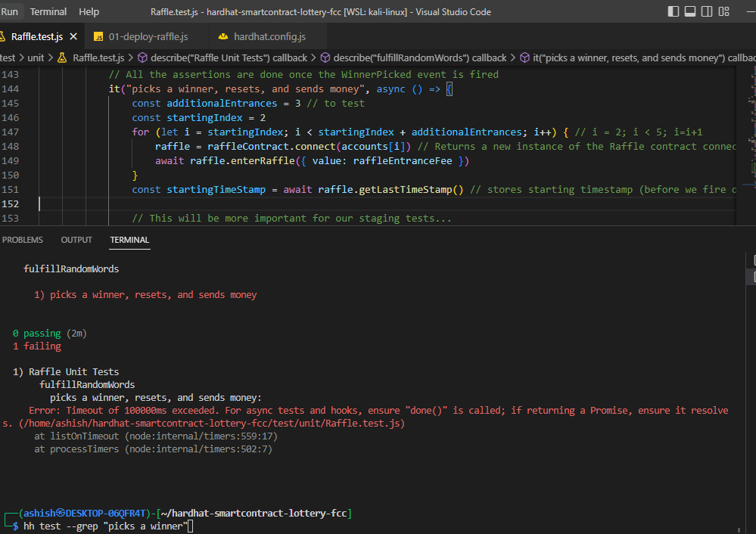756x534 pixels.
Task: Open the 'test' folder breadcrumb
Action: coord(8,57)
